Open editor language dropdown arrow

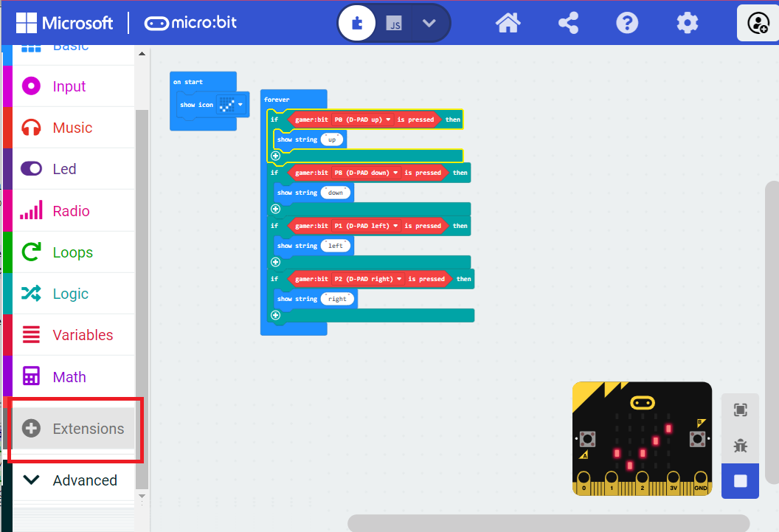click(x=430, y=24)
